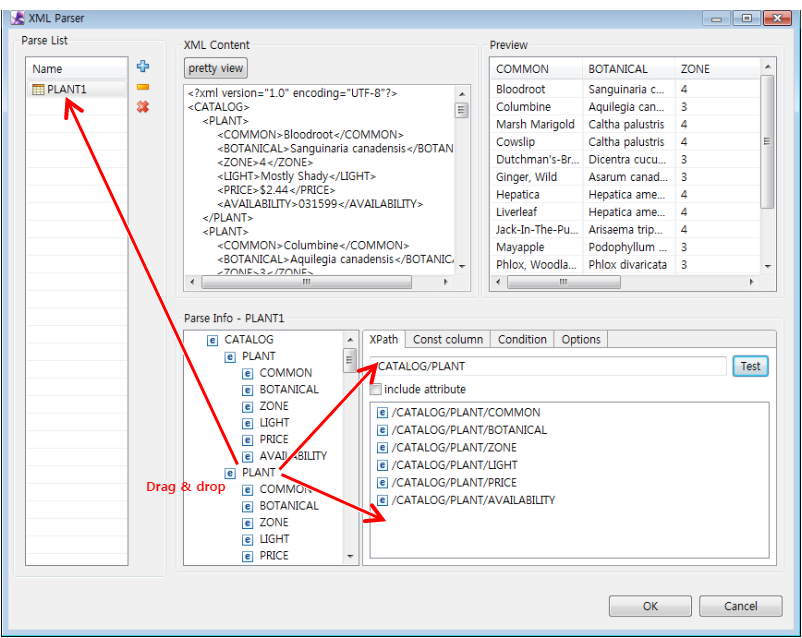Select the /CATALOG/PLANT/AVAILABILITY path entry
This screenshot has height=638, width=802.
click(472, 500)
